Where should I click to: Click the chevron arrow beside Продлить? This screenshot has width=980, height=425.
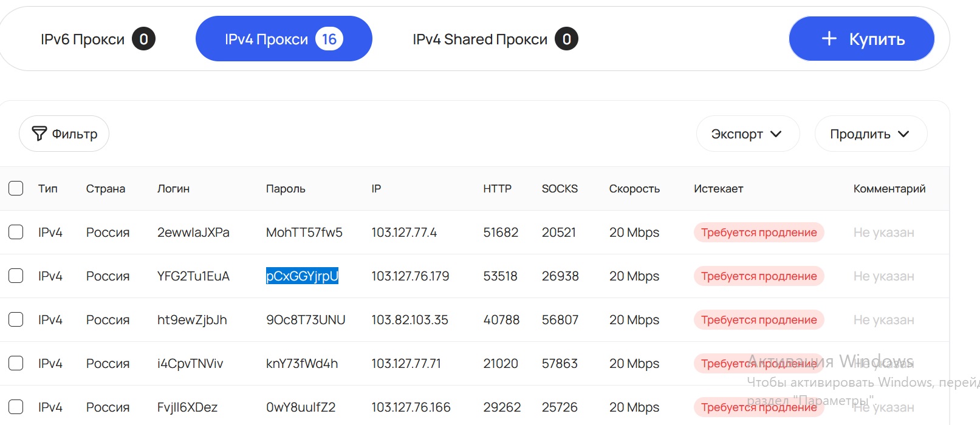pos(903,134)
